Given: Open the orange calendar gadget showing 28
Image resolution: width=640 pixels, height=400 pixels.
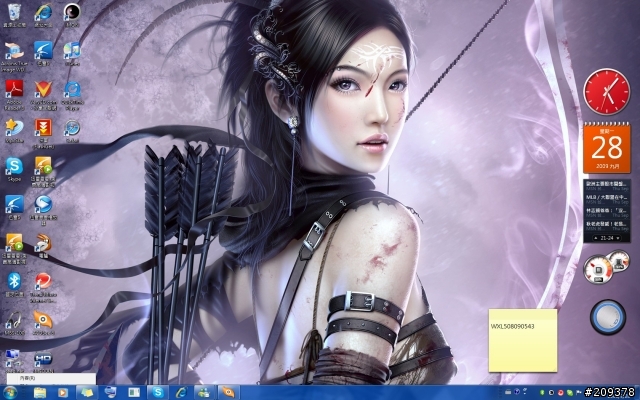Looking at the screenshot, I should (607, 149).
